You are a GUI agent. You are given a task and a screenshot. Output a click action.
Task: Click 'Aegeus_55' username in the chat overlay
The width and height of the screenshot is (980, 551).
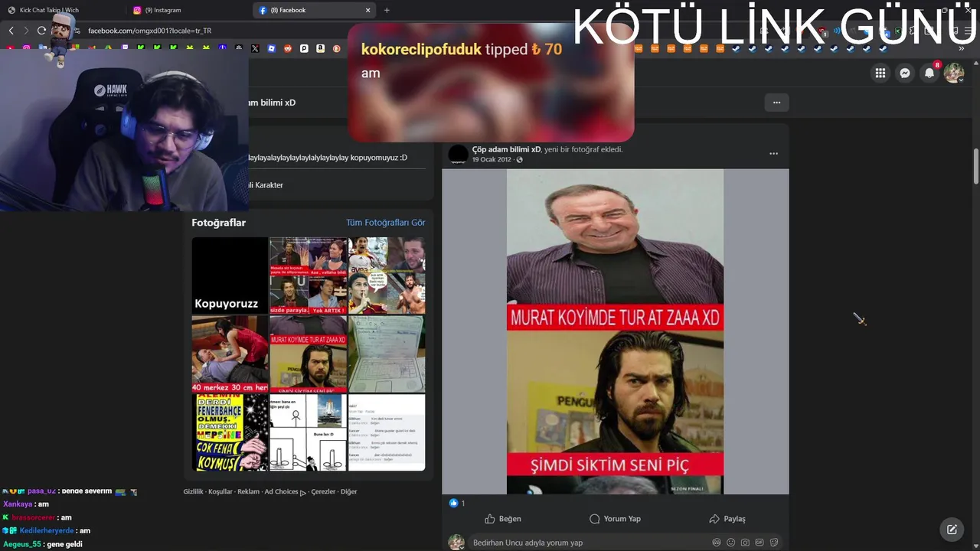(23, 544)
